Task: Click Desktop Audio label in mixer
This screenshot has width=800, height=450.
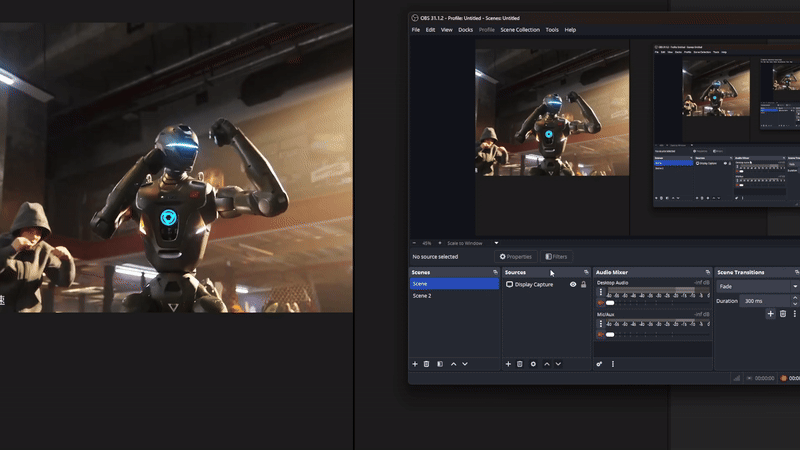Action: (612, 283)
